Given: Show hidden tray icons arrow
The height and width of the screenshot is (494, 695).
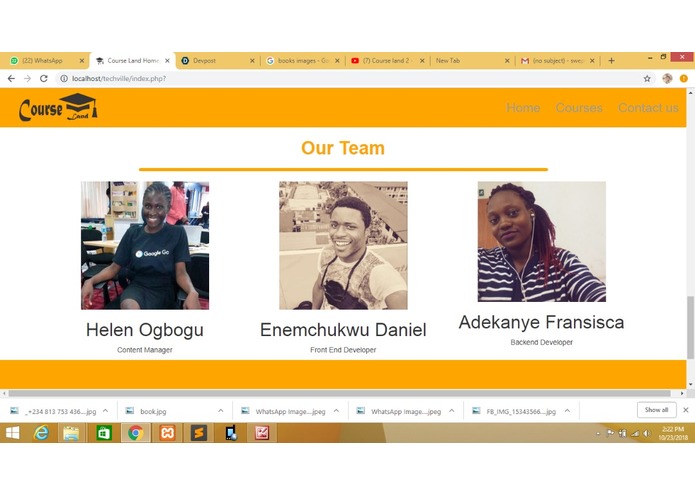Looking at the screenshot, I should pos(598,434).
